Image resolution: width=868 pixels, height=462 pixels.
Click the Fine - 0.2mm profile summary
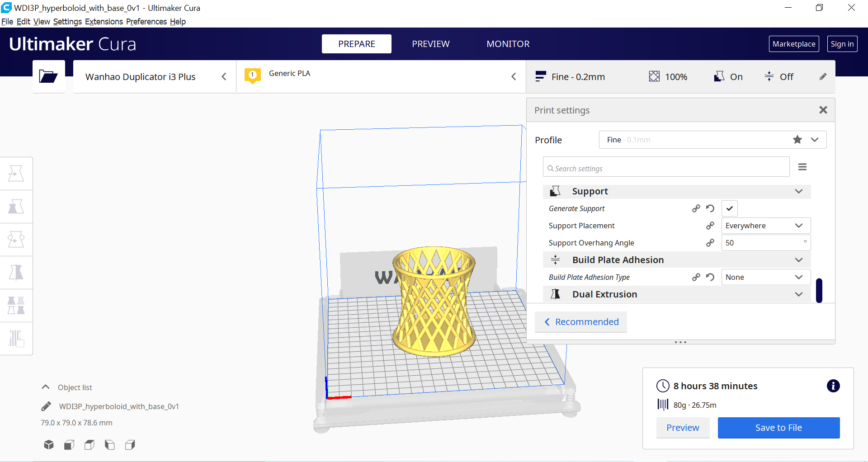click(570, 77)
